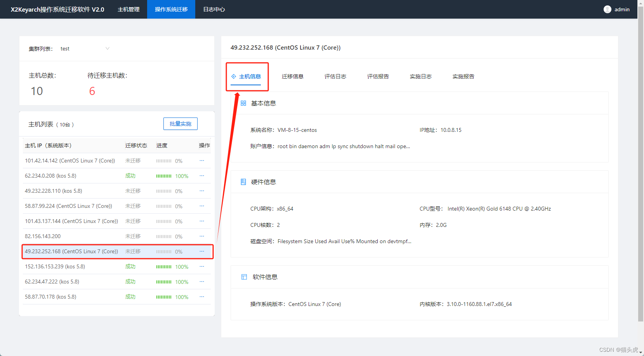644x356 pixels.
Task: Click the 系统名称 VM-8-15-centos value
Action: click(x=297, y=130)
